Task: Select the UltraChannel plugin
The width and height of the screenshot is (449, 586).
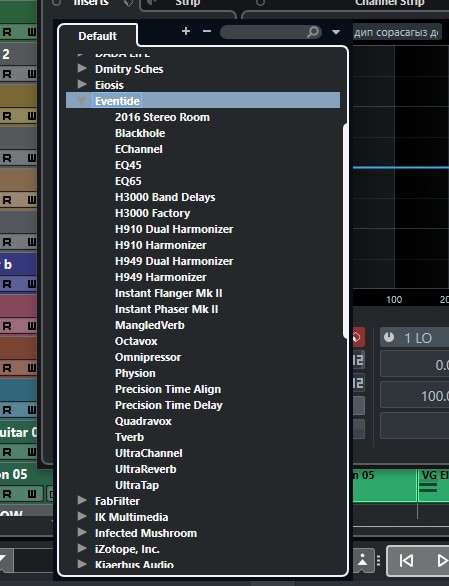Action: tap(149, 453)
